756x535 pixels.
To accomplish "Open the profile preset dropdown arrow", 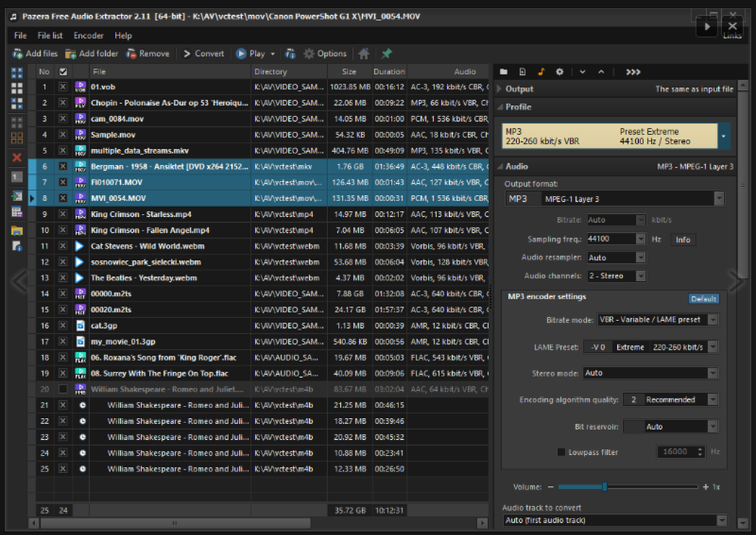I will coord(723,137).
